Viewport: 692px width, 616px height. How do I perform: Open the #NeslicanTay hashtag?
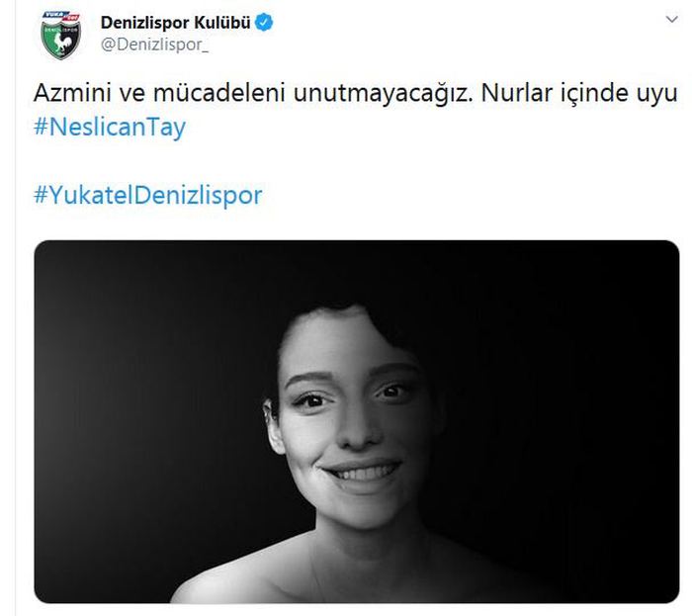(x=110, y=128)
